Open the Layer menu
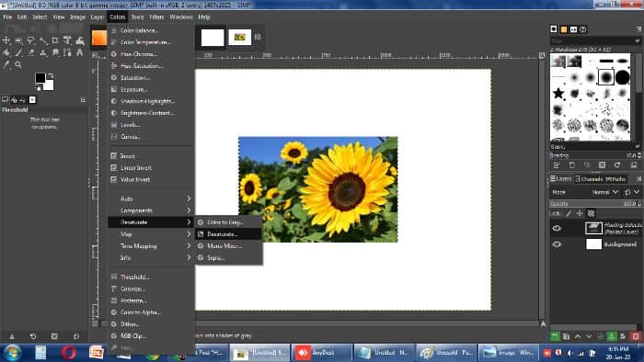644x362 pixels. [x=98, y=17]
